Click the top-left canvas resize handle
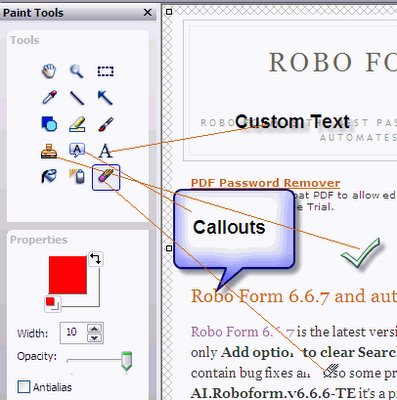 (169, 12)
